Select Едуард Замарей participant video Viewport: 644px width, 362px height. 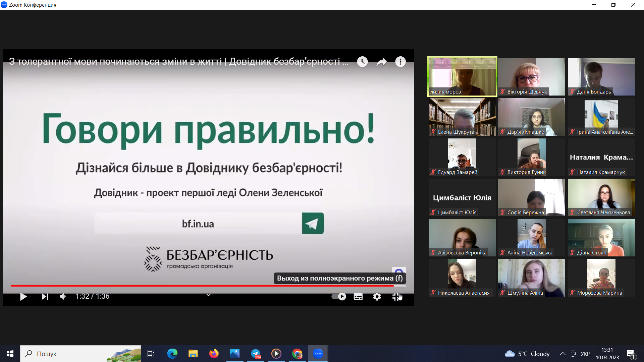tap(462, 157)
